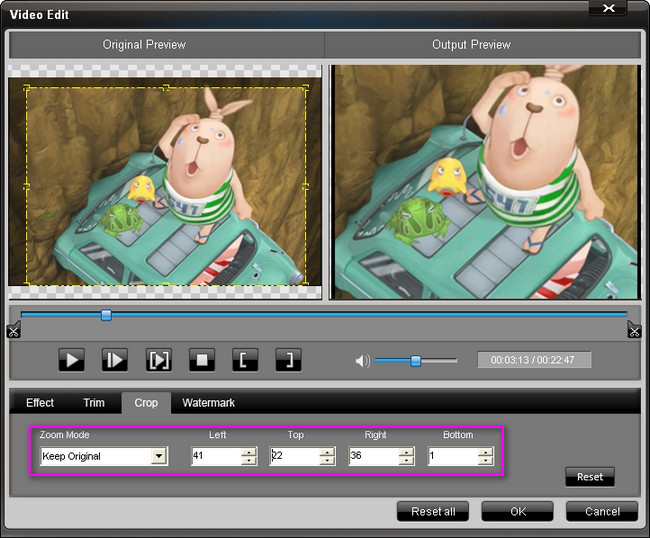This screenshot has width=650, height=538.
Task: Decrease the Top crop value
Action: pos(327,460)
